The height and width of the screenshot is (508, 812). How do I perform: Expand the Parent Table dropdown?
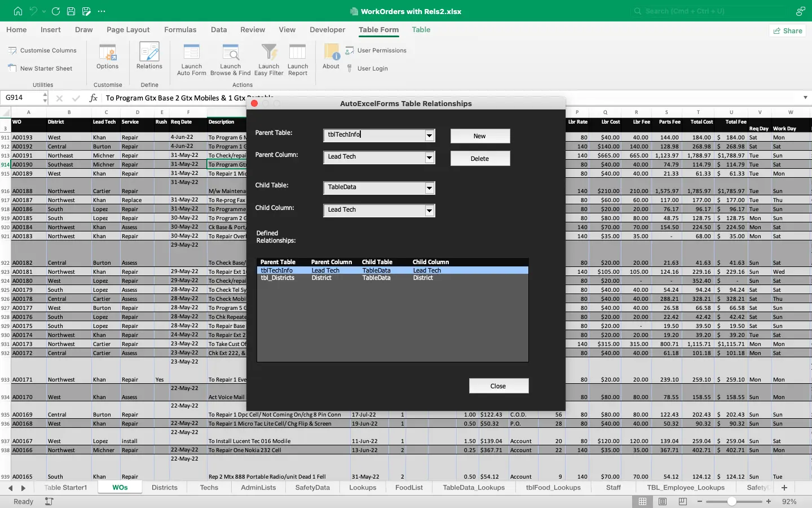tap(430, 135)
